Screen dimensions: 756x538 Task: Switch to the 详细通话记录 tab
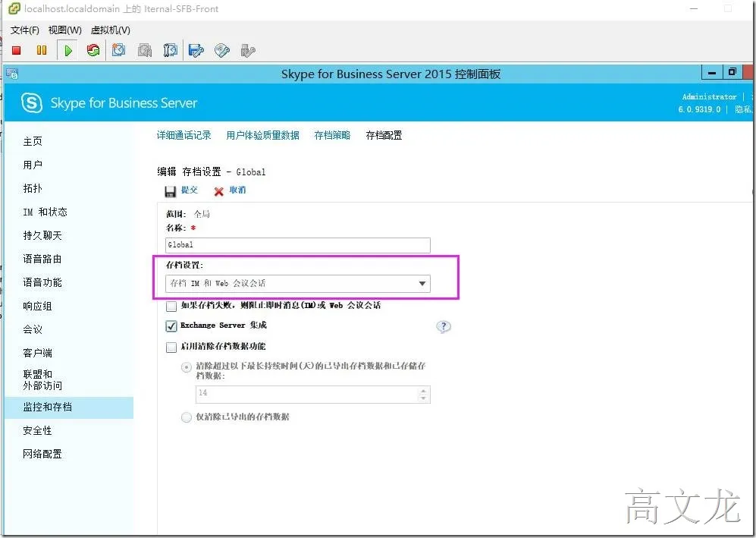tap(184, 135)
